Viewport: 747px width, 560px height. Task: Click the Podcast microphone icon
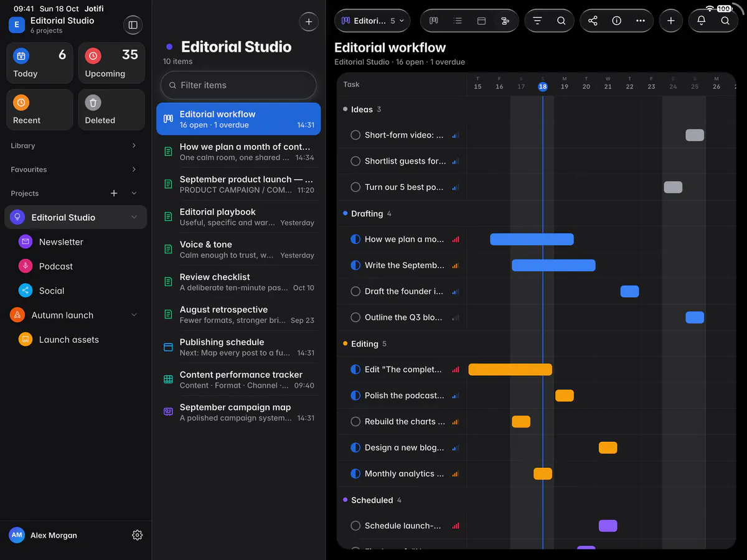pos(26,266)
